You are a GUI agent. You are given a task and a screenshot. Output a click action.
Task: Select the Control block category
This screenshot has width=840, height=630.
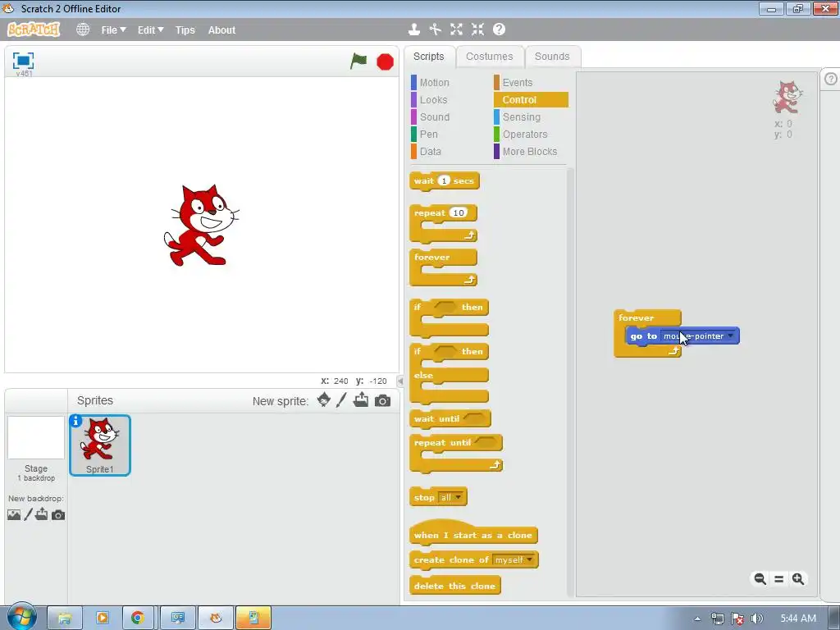pos(531,99)
